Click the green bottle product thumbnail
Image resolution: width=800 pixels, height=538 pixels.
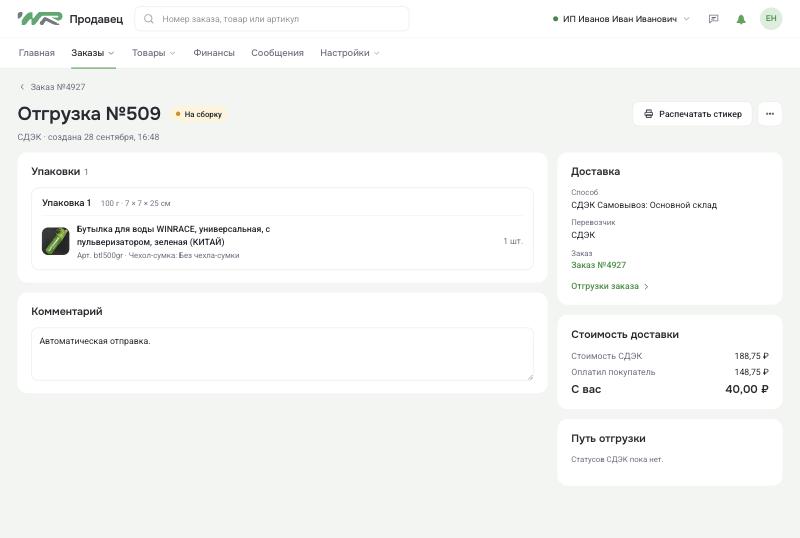(x=56, y=241)
